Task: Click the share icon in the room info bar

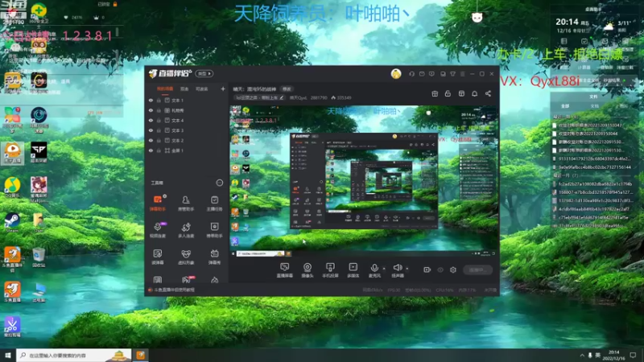Action: [x=488, y=93]
